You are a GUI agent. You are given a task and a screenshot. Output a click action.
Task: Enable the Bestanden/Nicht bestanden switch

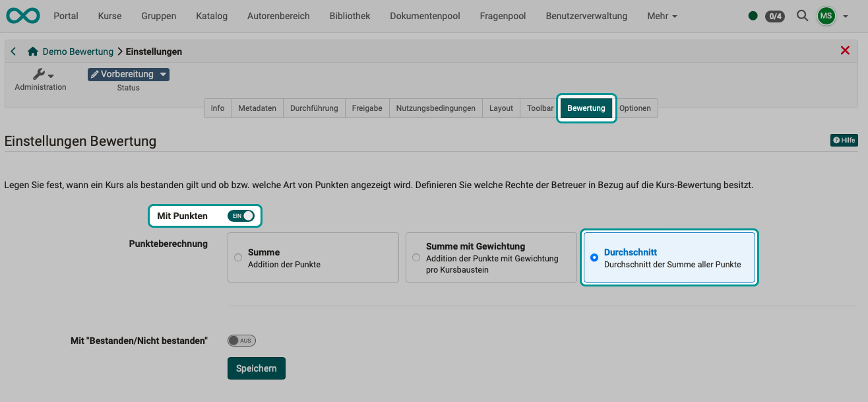(x=241, y=340)
